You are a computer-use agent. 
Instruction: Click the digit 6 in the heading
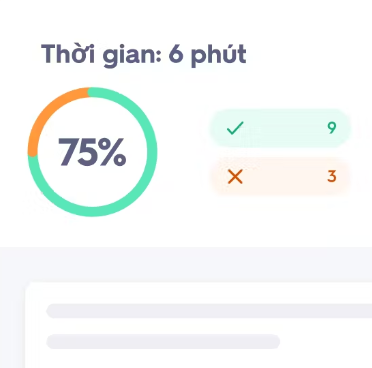pos(176,54)
